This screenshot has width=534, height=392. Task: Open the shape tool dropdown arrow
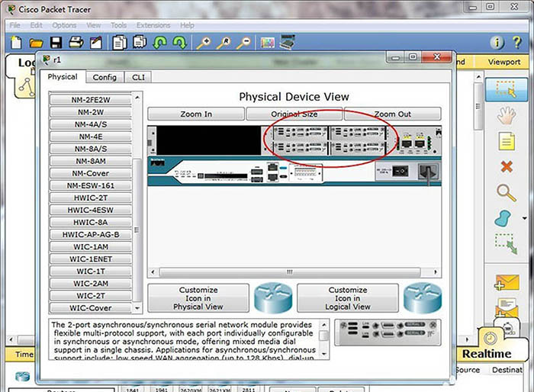pyautogui.click(x=525, y=218)
